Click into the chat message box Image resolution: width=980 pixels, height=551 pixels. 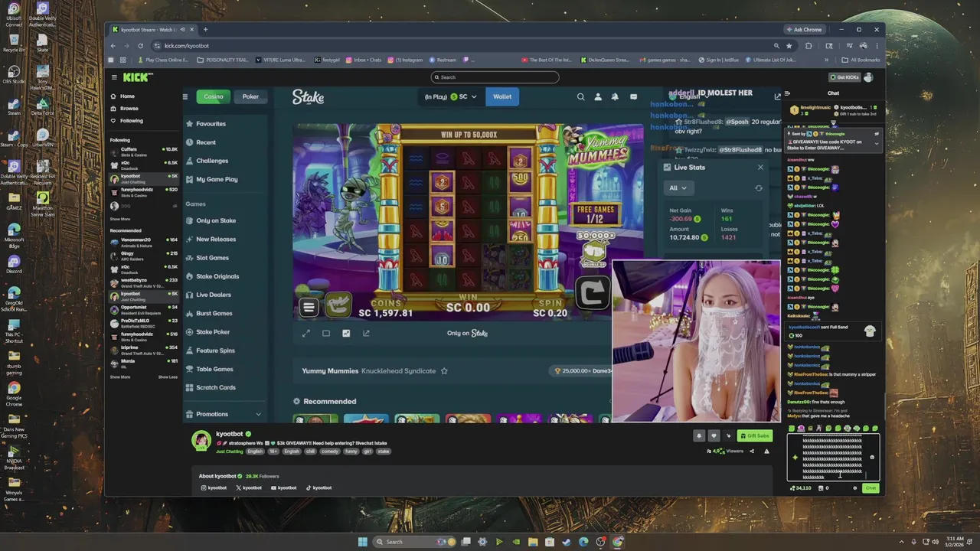click(x=833, y=458)
